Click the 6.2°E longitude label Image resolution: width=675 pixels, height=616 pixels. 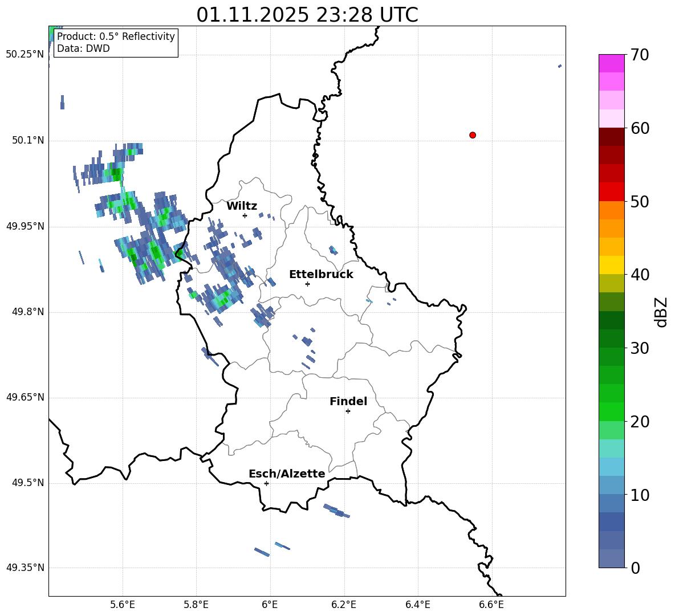pyautogui.click(x=344, y=605)
